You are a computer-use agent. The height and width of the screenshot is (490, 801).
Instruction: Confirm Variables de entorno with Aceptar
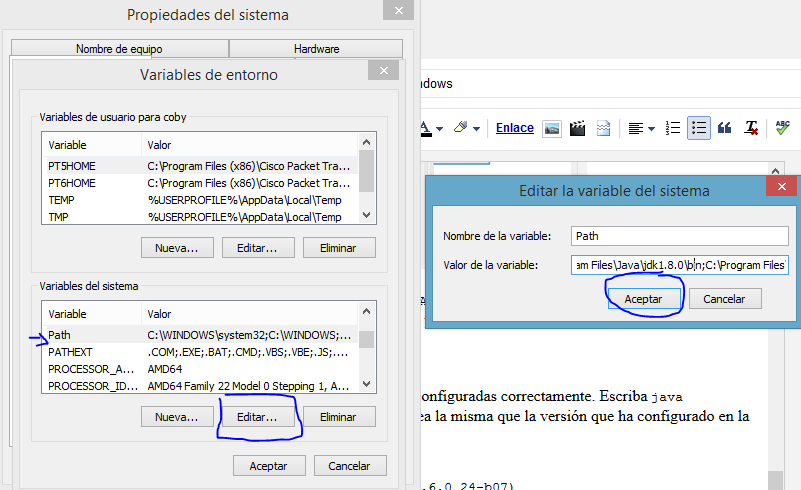click(269, 466)
